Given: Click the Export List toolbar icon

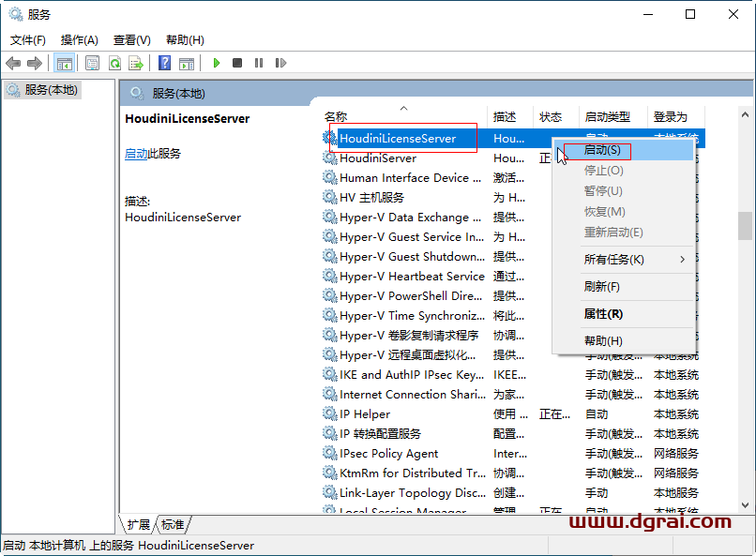Looking at the screenshot, I should (x=136, y=63).
